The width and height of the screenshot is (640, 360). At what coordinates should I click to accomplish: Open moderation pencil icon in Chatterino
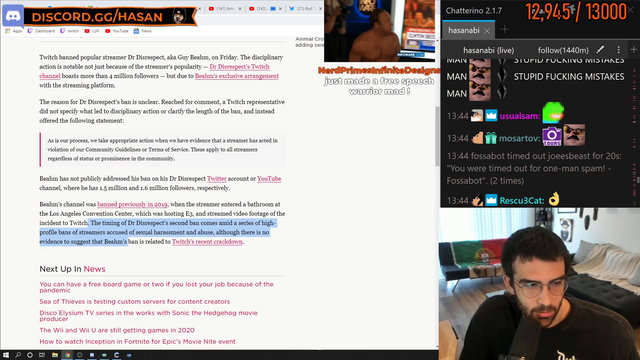pos(600,50)
